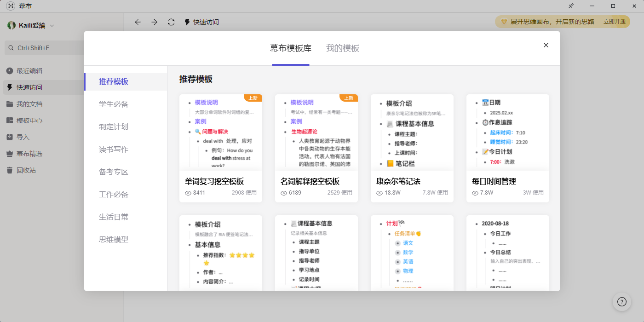
Task: Open the 单词复习挖空模板 template
Action: [220, 147]
